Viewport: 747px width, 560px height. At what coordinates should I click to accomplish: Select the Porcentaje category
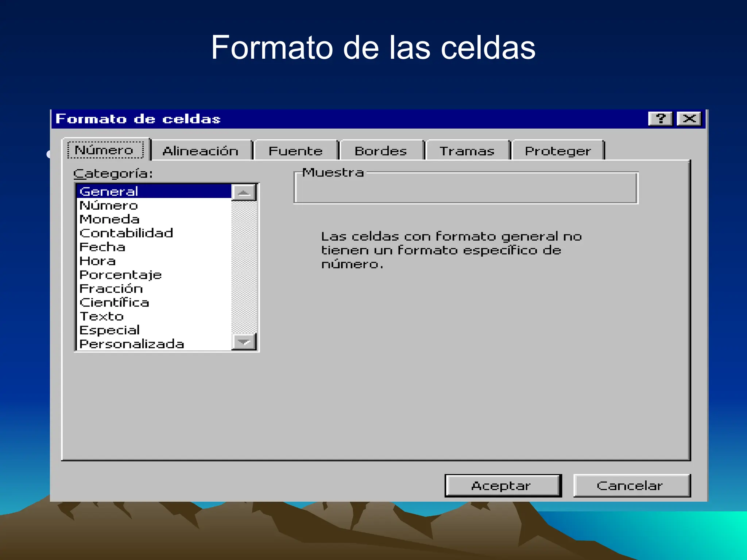click(154, 275)
